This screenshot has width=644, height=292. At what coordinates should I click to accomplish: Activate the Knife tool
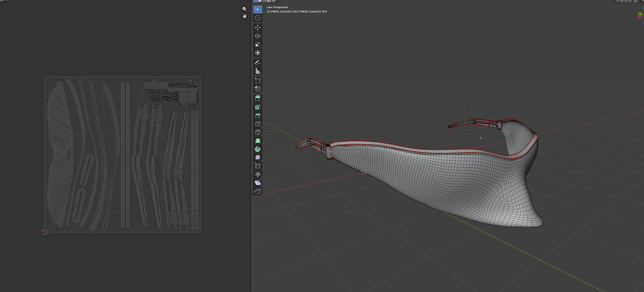point(257,132)
